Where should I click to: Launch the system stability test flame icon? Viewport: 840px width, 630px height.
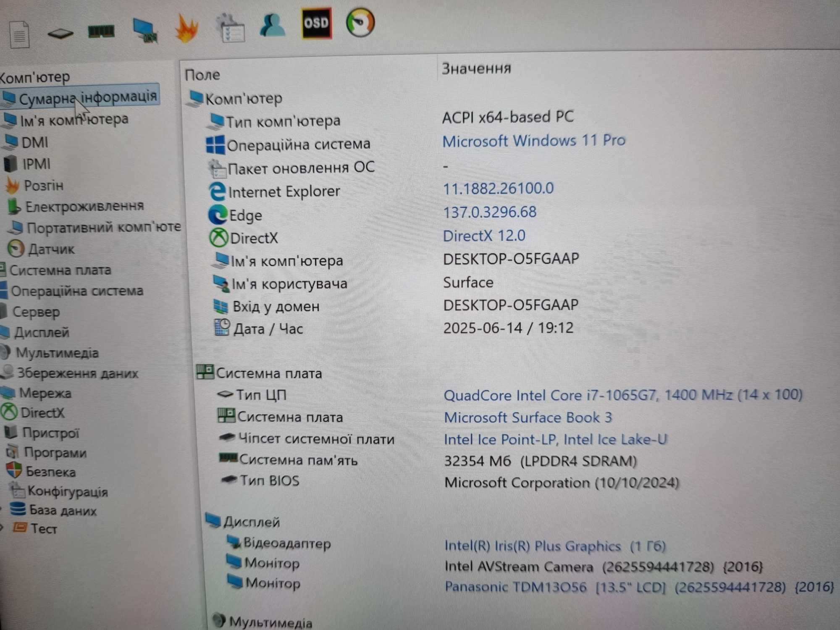coord(187,29)
